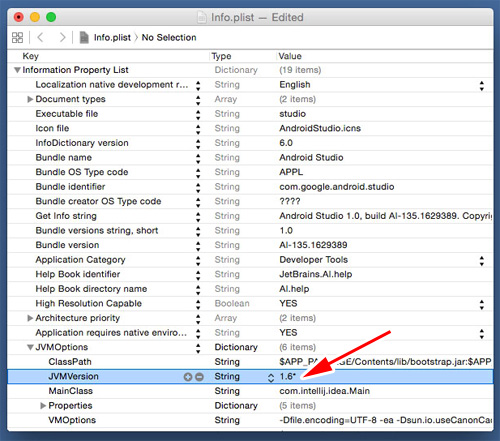Select the value studio
The width and height of the screenshot is (500, 441).
292,114
